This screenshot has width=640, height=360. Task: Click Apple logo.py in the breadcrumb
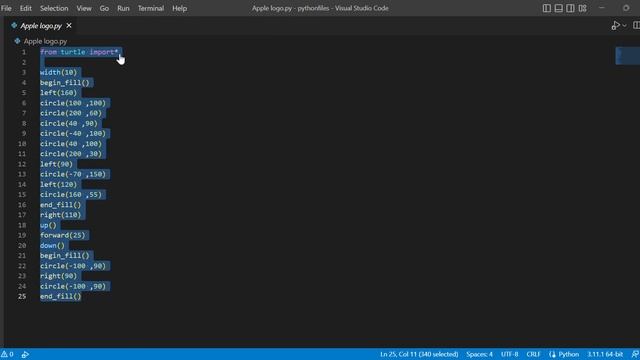coord(45,41)
